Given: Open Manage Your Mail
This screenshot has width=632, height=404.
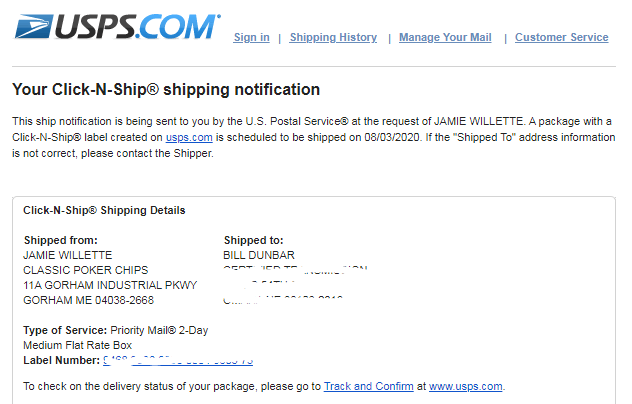Looking at the screenshot, I should point(445,38).
